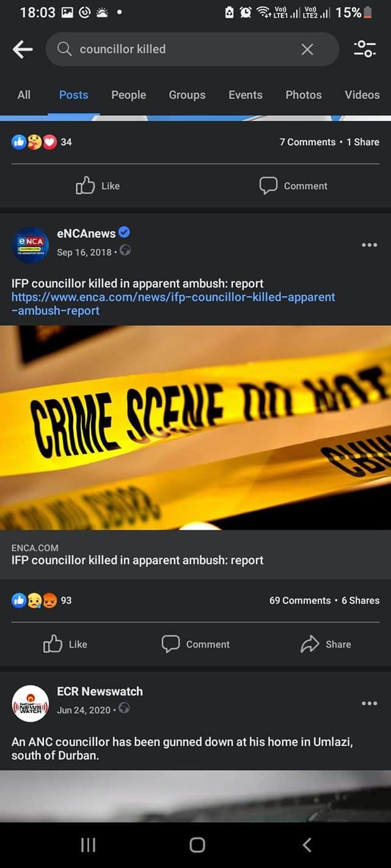Open three-dot menu on ECR Newswatch post
The image size is (391, 868).
point(369,703)
